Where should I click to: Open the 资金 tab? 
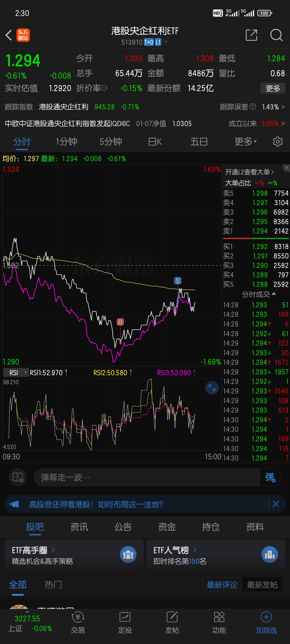[167, 527]
